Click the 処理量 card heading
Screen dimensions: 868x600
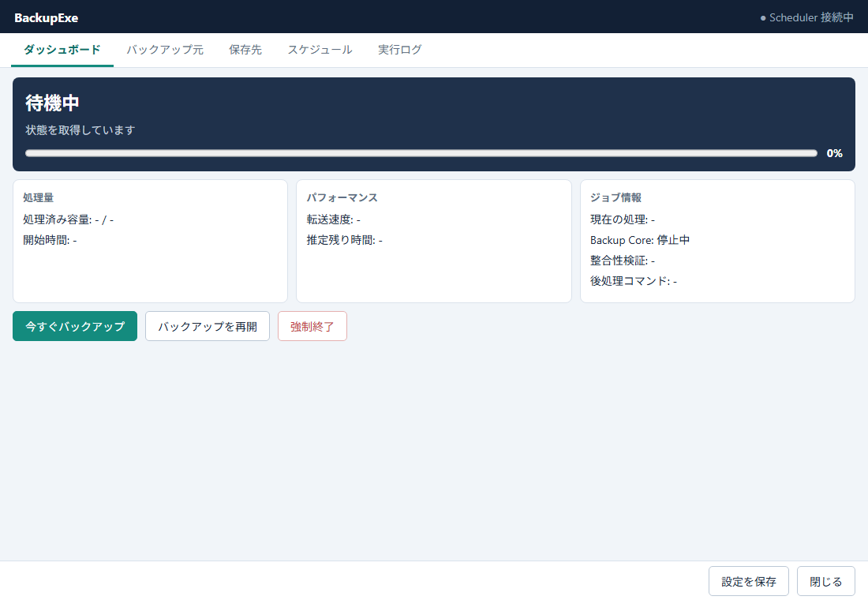click(38, 198)
